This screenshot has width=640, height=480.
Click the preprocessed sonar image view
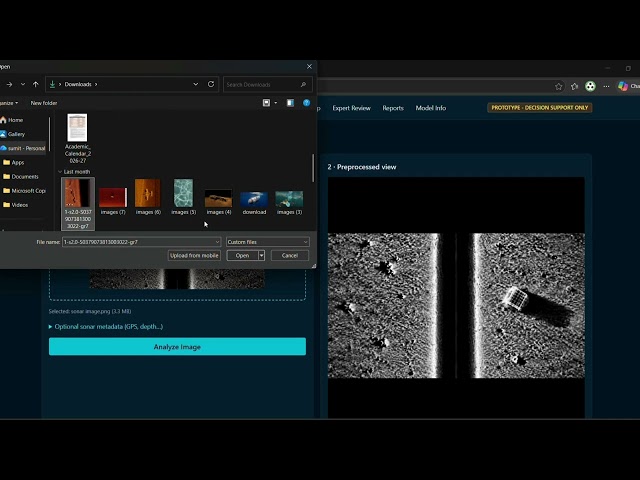coord(456,298)
